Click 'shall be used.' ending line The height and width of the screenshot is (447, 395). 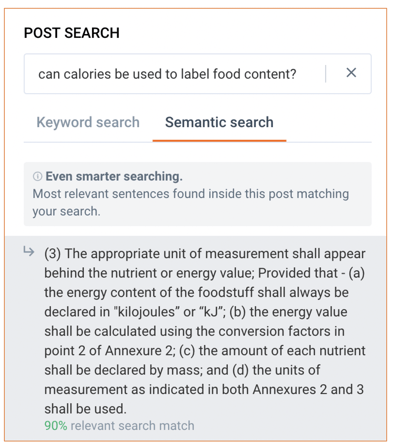(85, 409)
